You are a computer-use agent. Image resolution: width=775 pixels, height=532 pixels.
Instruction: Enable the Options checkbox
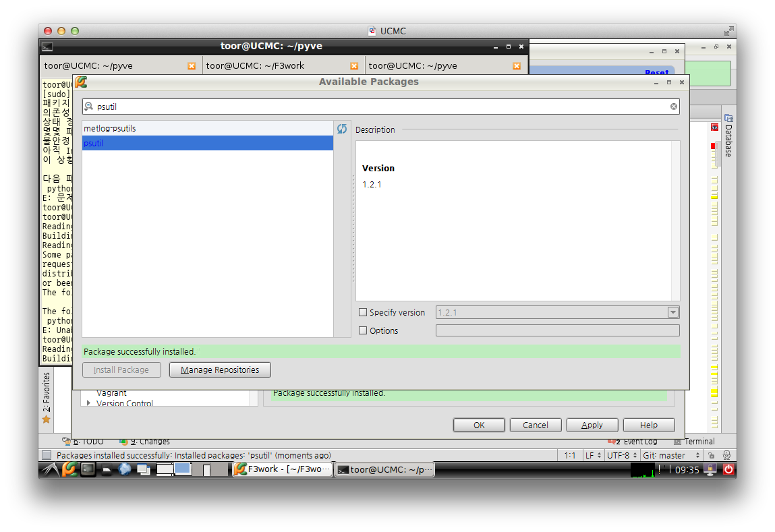click(x=363, y=330)
